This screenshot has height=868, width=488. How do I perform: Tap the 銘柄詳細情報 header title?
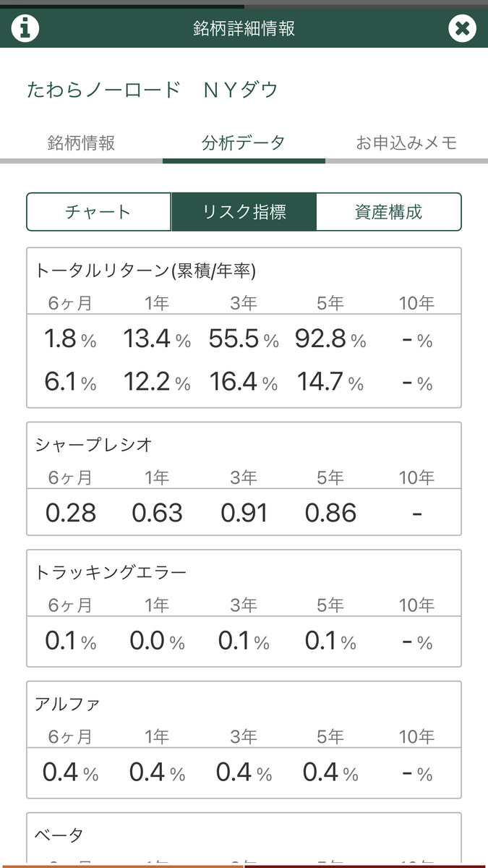[x=244, y=29]
